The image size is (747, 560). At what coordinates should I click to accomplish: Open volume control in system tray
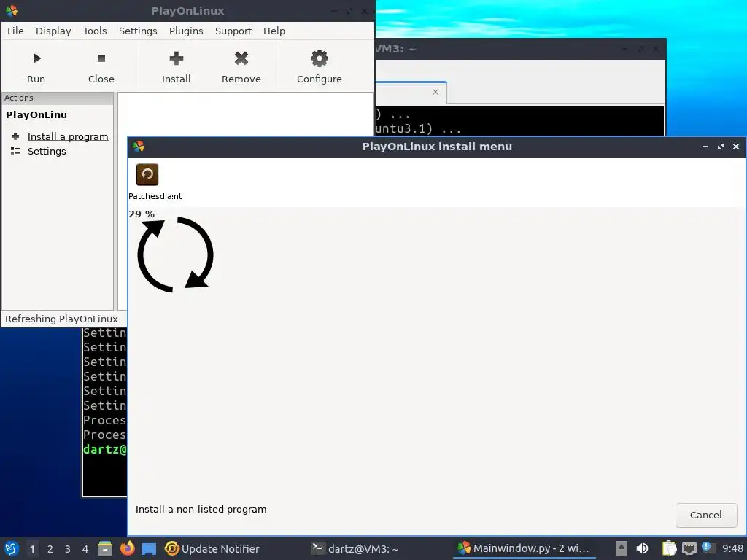pos(642,548)
